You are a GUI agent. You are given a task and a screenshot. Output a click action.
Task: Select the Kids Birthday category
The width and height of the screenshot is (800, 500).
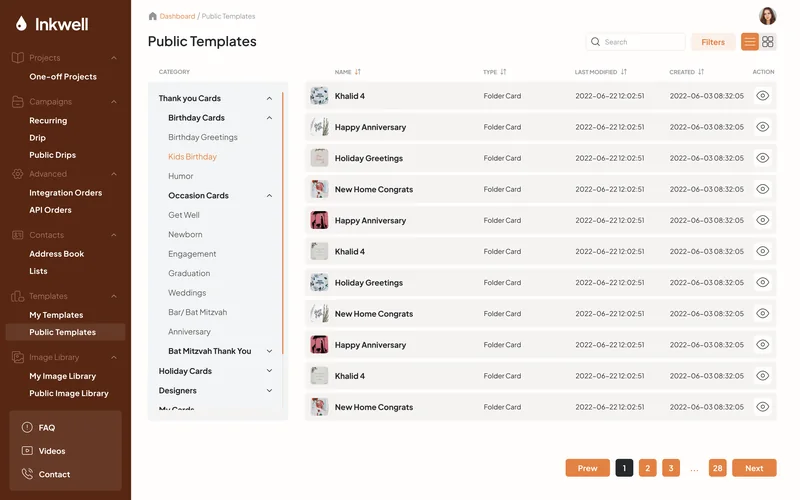point(192,157)
